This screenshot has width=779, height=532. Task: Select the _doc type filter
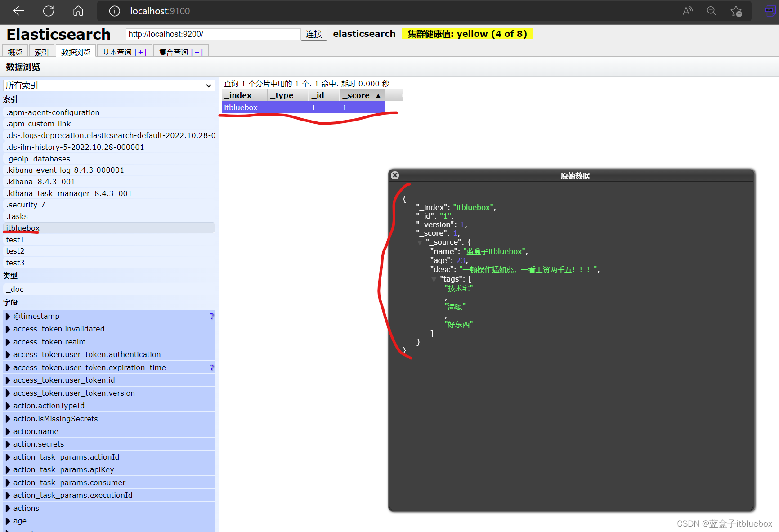pyautogui.click(x=15, y=289)
